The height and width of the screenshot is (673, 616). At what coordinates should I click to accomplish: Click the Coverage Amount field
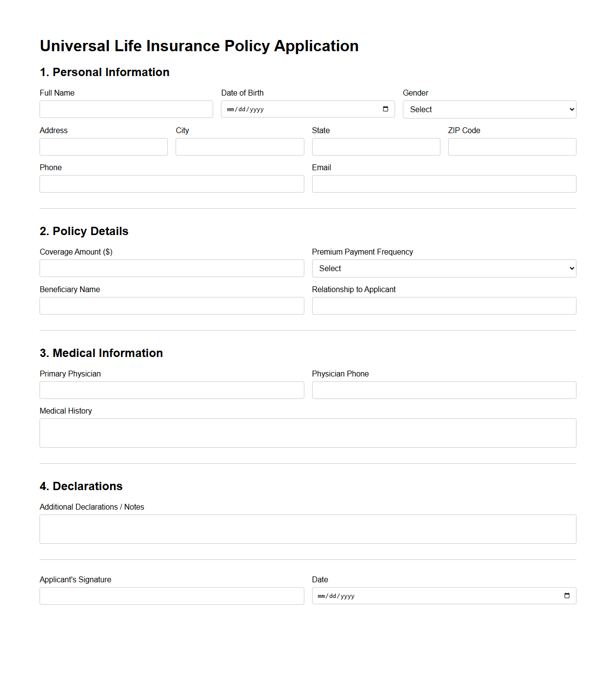[171, 268]
